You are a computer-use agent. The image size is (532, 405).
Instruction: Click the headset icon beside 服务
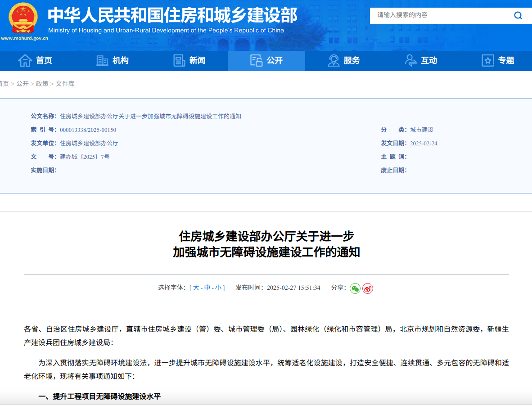tap(334, 61)
